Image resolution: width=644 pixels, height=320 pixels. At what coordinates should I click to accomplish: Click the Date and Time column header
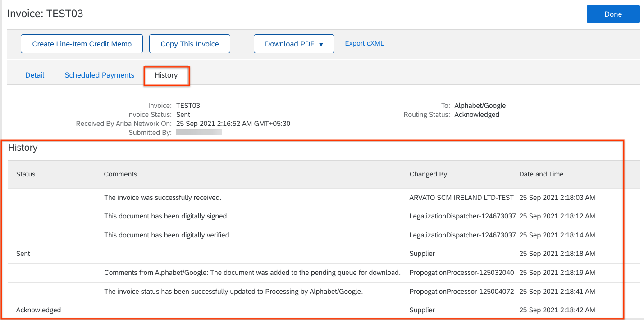pos(541,174)
